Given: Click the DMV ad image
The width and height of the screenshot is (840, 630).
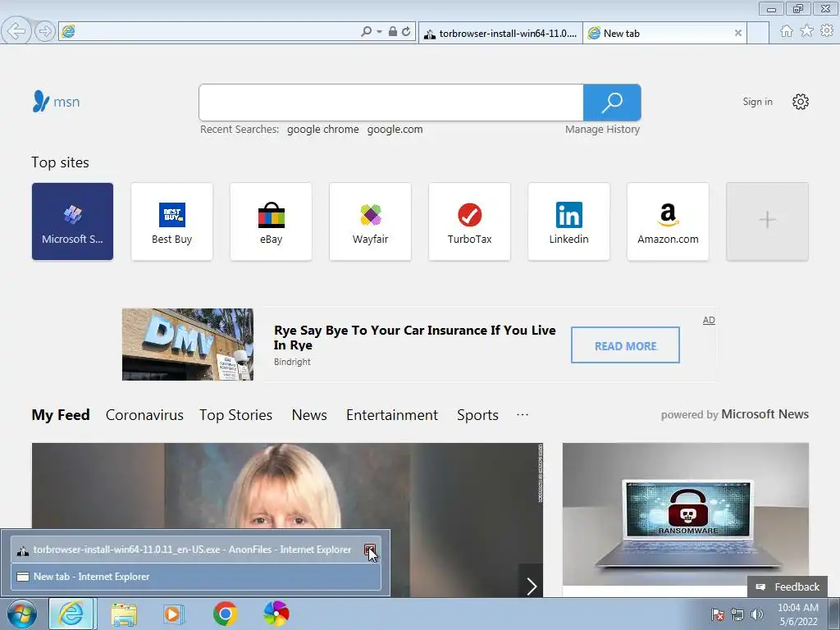Looking at the screenshot, I should (188, 345).
